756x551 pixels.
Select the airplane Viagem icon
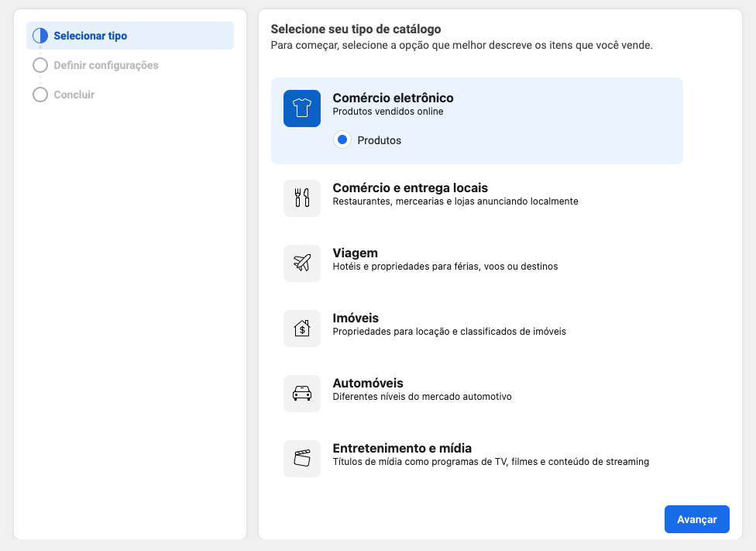tap(302, 263)
